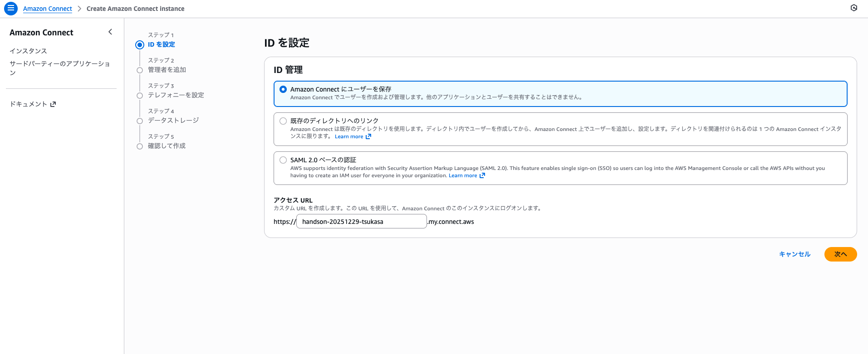Click the .my.connect.aws suffix text
Image resolution: width=868 pixels, height=354 pixels.
click(x=451, y=222)
